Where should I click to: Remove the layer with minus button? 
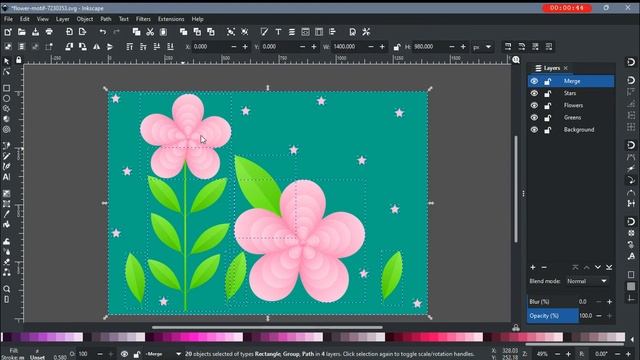click(x=544, y=267)
